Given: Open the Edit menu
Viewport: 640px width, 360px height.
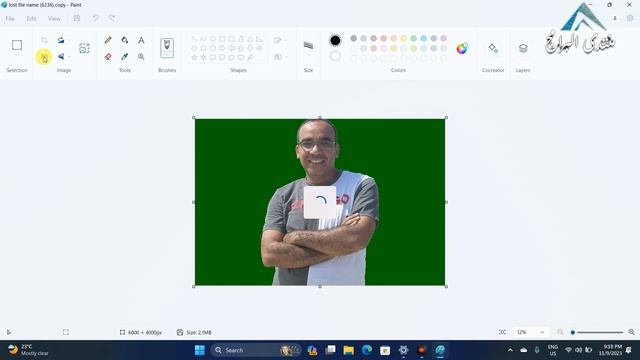Looking at the screenshot, I should click(x=31, y=19).
